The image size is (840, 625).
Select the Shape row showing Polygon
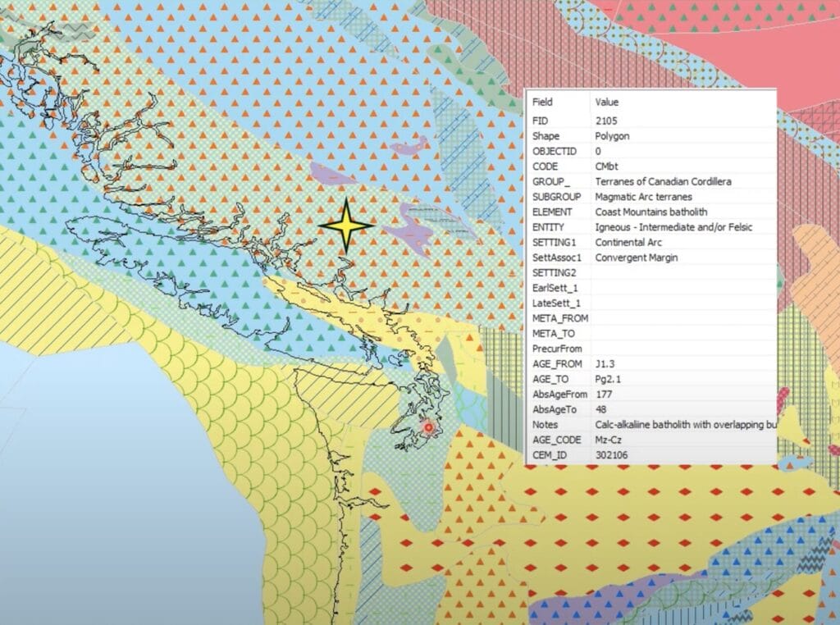612,136
